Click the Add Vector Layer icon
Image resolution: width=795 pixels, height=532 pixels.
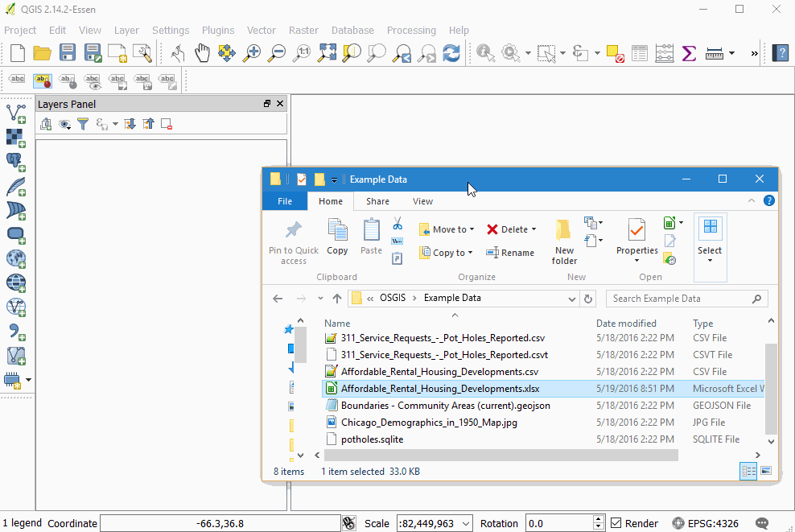(x=16, y=113)
